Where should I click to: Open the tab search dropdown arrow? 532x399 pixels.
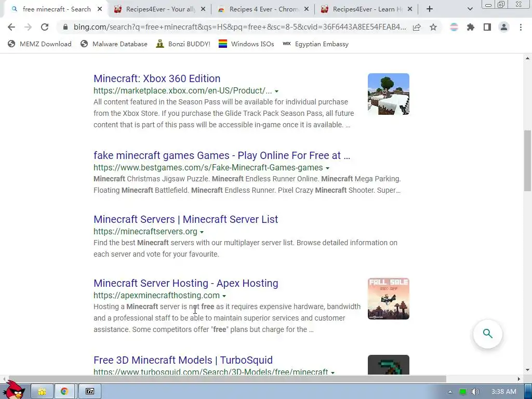point(470,9)
